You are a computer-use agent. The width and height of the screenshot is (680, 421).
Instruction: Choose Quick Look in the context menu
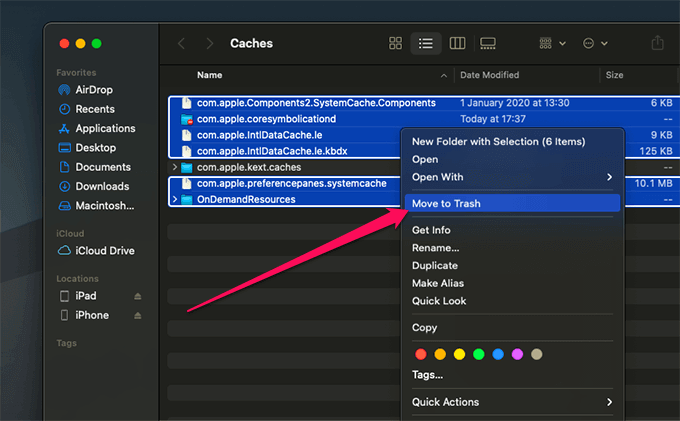point(439,301)
